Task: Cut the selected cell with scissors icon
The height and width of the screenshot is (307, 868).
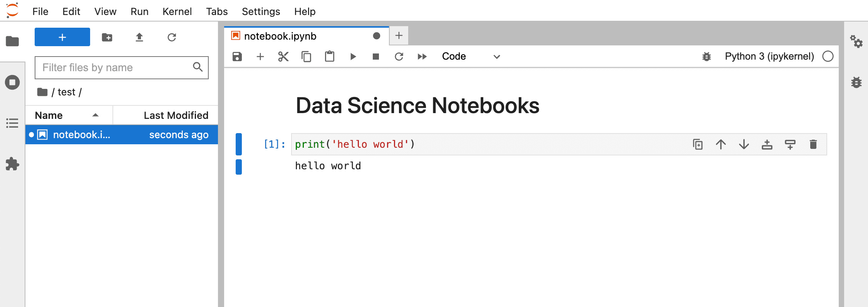Action: click(x=283, y=57)
